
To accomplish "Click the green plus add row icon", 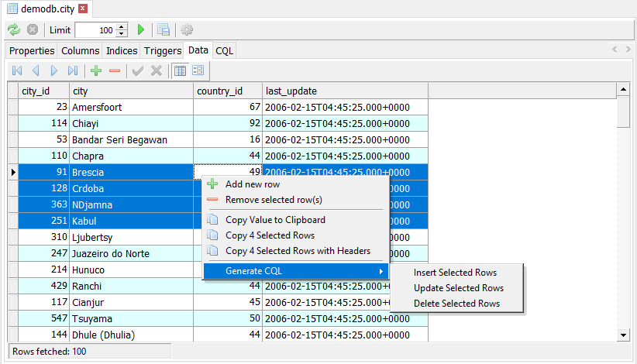I will (x=96, y=70).
